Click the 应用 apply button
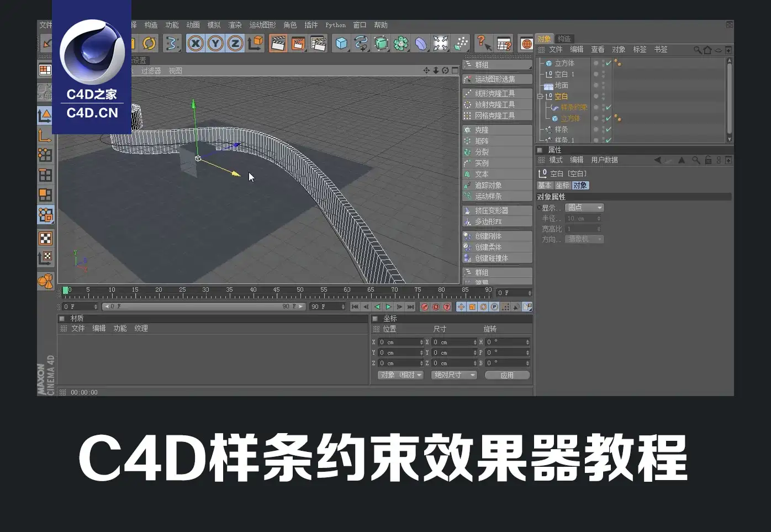This screenshot has width=771, height=532. point(507,375)
